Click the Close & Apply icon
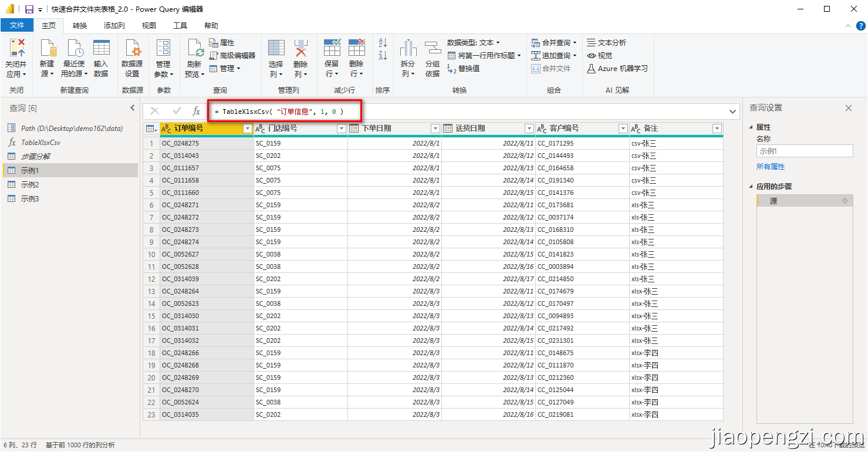 tap(17, 47)
